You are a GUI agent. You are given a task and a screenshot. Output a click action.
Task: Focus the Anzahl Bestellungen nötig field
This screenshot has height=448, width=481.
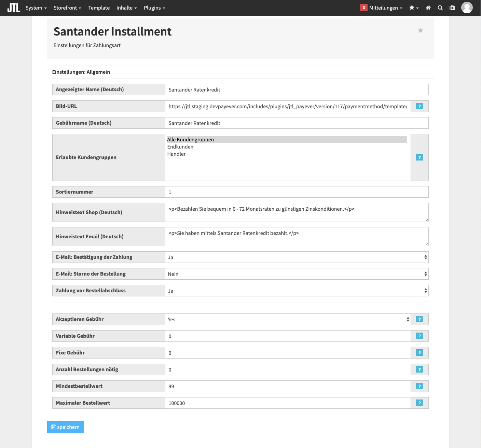click(x=288, y=369)
